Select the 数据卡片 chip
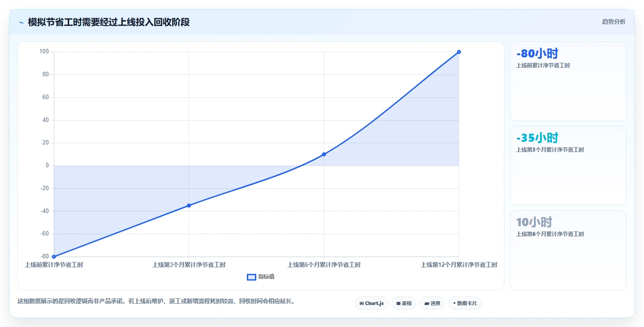 tap(464, 303)
